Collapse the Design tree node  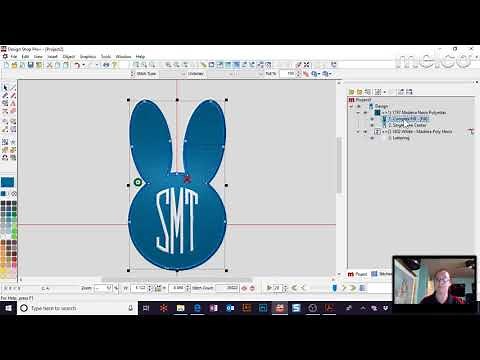pyautogui.click(x=351, y=106)
